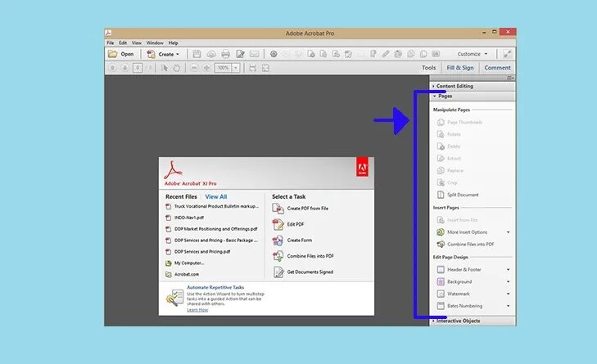The width and height of the screenshot is (597, 364).
Task: Click the 100% zoom value field
Action: (223, 68)
